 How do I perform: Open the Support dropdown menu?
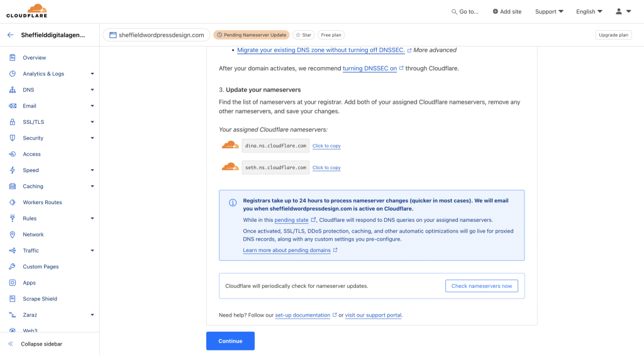coord(549,11)
